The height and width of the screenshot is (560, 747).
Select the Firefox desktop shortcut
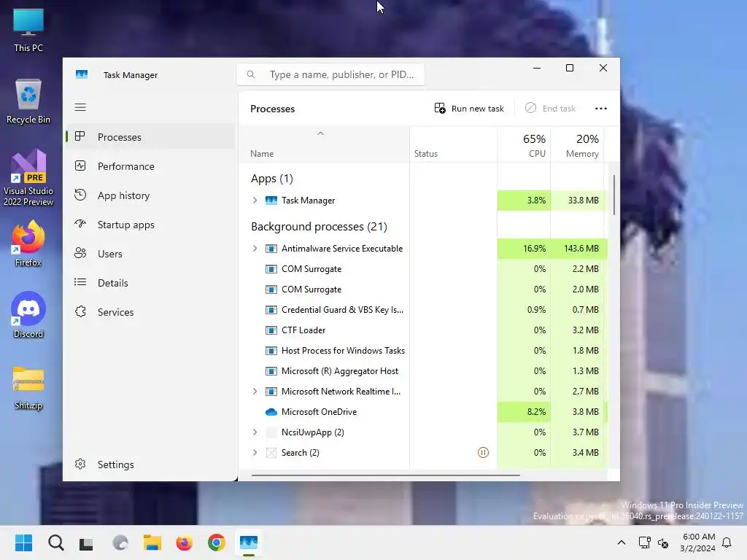[x=28, y=244]
